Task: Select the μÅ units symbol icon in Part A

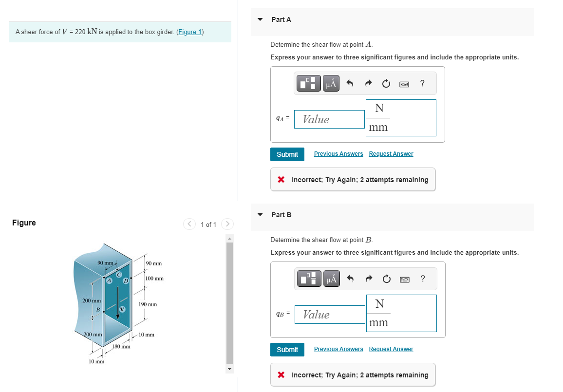Action: [x=331, y=83]
